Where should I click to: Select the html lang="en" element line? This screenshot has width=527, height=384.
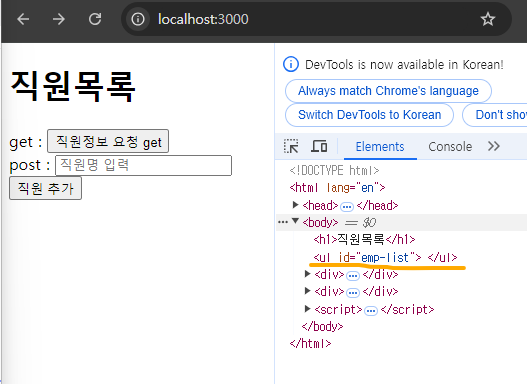pos(337,187)
